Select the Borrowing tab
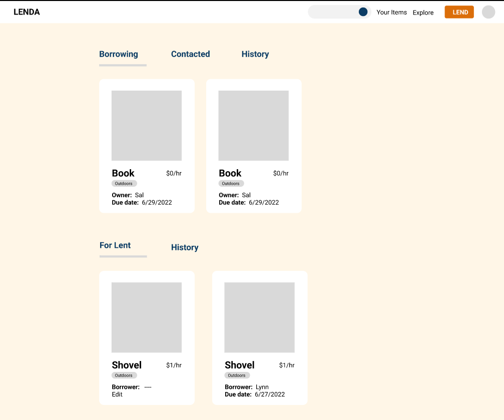Viewport: 504px width, 420px height. pos(119,54)
